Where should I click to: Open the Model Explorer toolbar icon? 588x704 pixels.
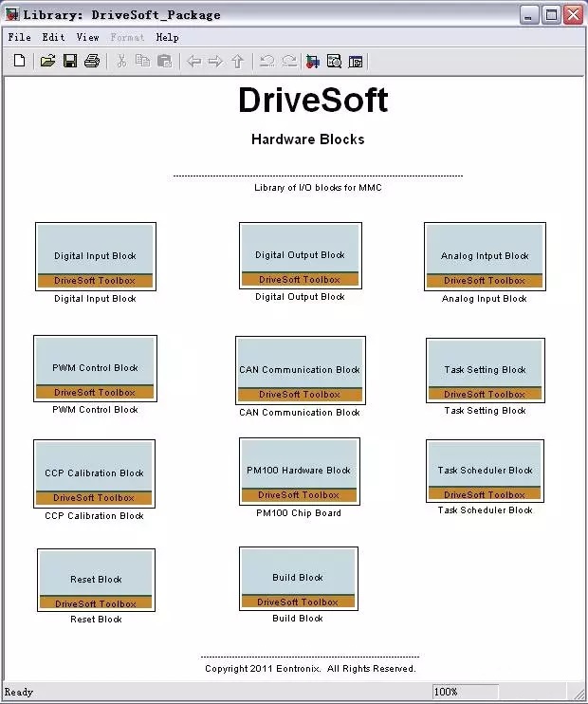coord(334,61)
